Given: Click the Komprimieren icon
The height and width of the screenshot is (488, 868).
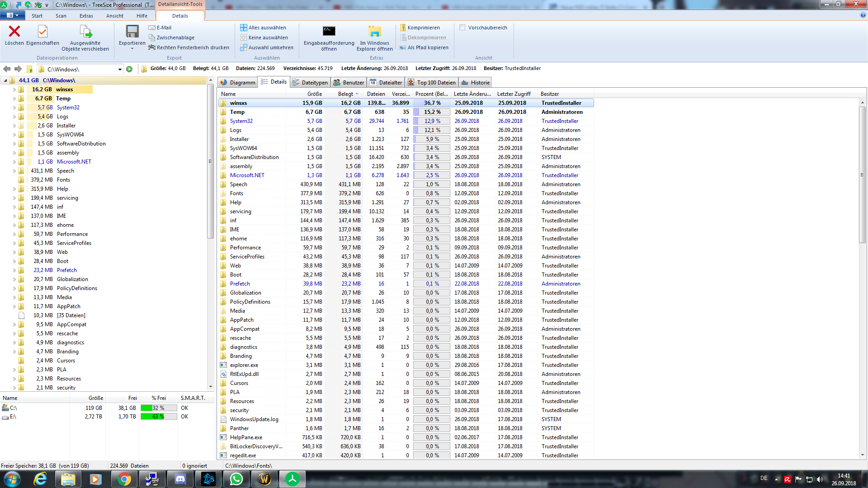Looking at the screenshot, I should coord(403,28).
